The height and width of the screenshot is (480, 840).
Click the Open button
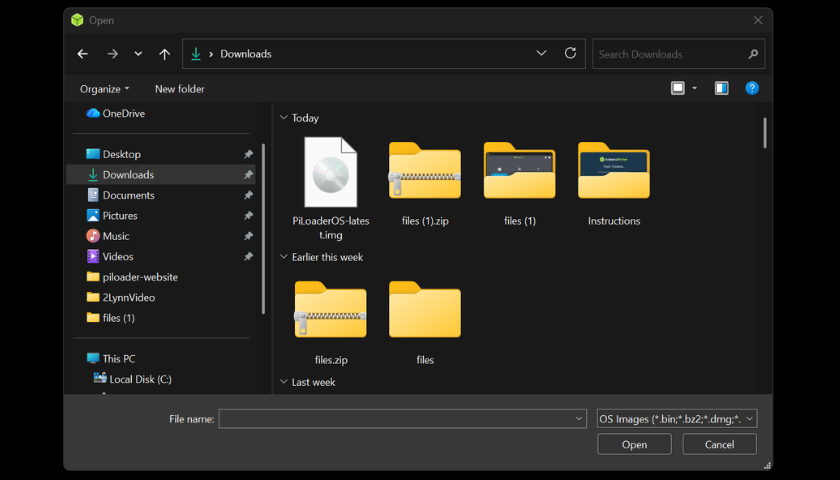pyautogui.click(x=634, y=444)
